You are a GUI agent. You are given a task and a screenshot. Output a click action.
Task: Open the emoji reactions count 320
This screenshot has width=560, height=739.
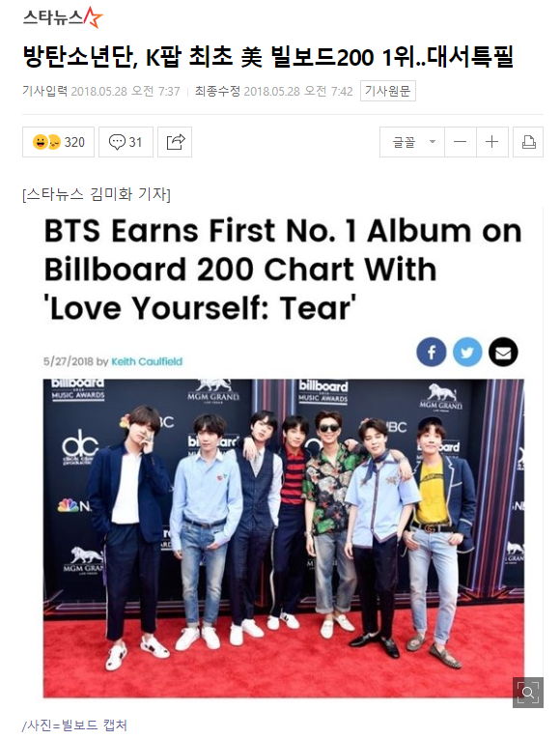tap(58, 142)
